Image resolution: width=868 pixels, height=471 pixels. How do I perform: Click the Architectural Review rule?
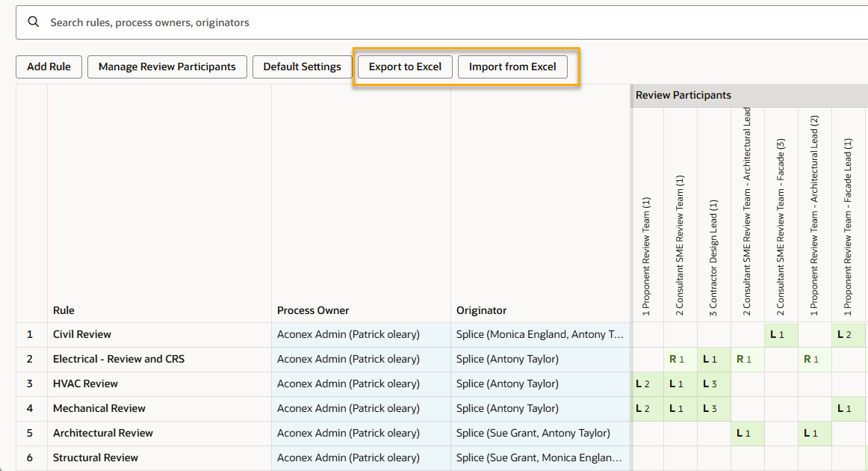(x=103, y=433)
